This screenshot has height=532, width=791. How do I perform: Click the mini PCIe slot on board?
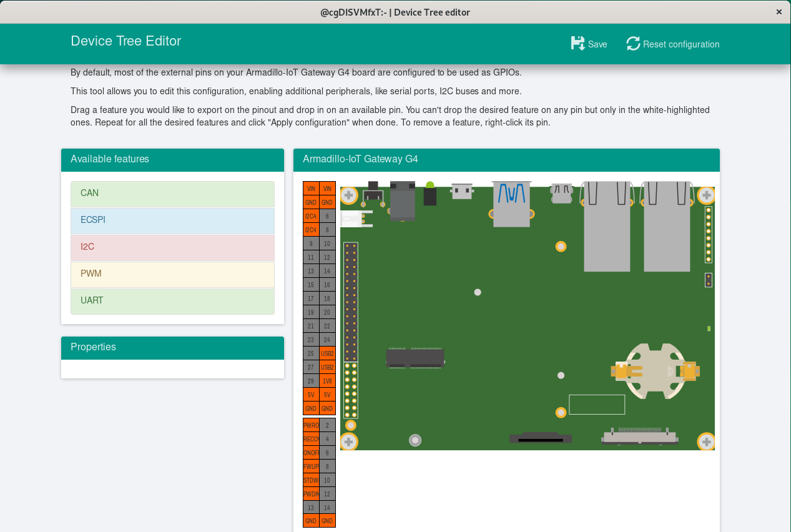point(415,358)
